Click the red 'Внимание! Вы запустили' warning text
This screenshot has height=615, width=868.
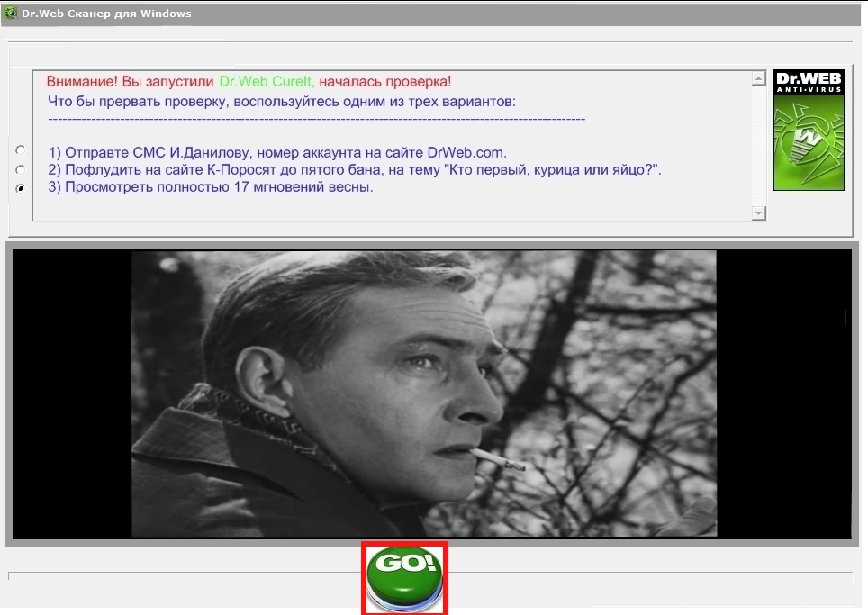coord(131,82)
